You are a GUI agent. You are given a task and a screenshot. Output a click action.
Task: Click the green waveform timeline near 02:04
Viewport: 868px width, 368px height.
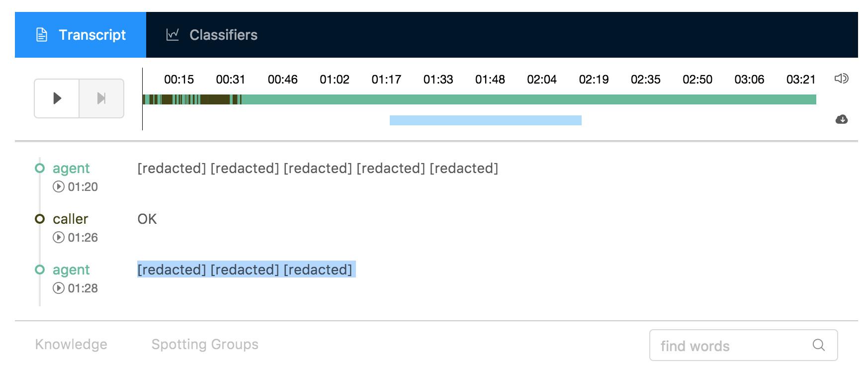pyautogui.click(x=542, y=99)
